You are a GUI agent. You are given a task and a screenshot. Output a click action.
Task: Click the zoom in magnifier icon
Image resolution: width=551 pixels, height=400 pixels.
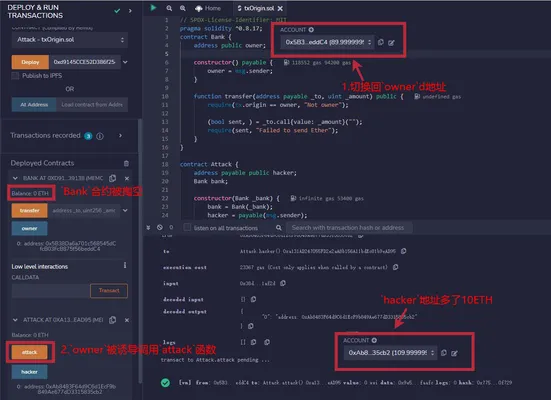pos(183,8)
